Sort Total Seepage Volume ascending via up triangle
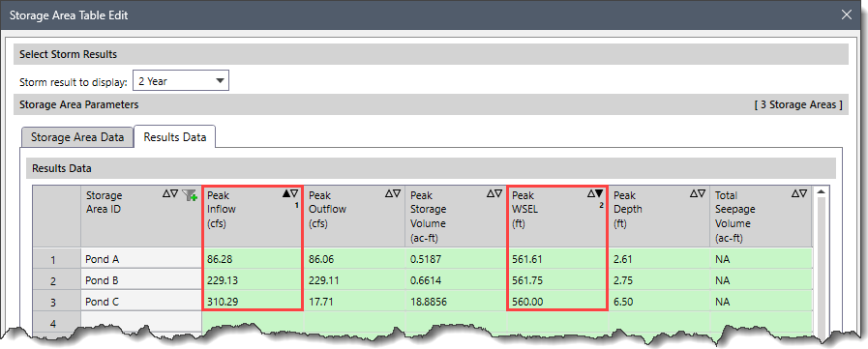 [x=794, y=193]
